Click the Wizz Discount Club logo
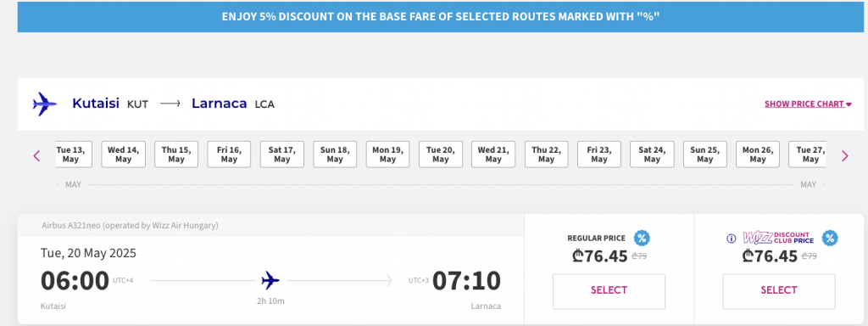 coord(778,238)
